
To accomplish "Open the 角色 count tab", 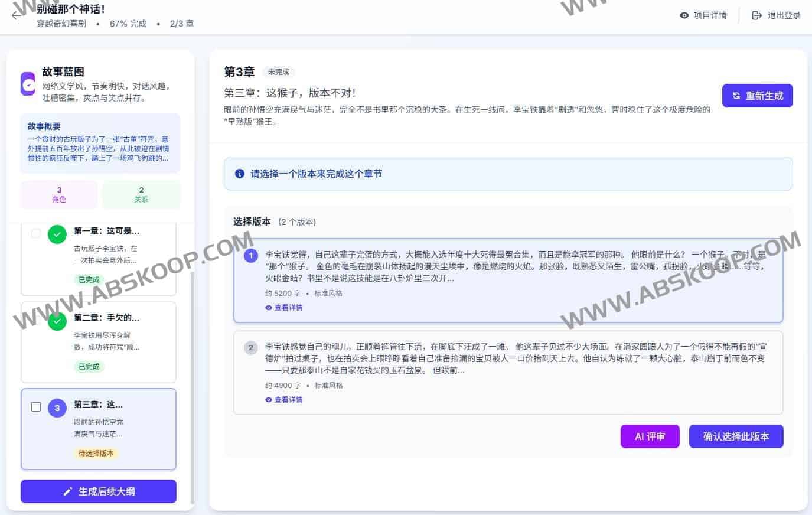I will (x=59, y=194).
